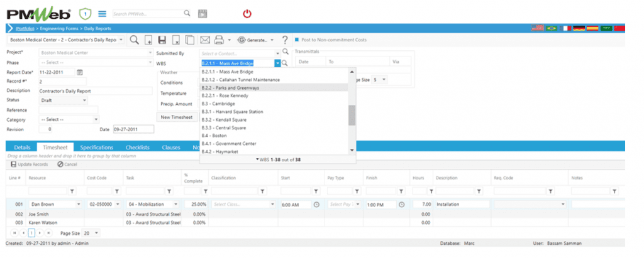644x258 pixels.
Task: Open the hamburger main menu
Action: click(x=103, y=14)
